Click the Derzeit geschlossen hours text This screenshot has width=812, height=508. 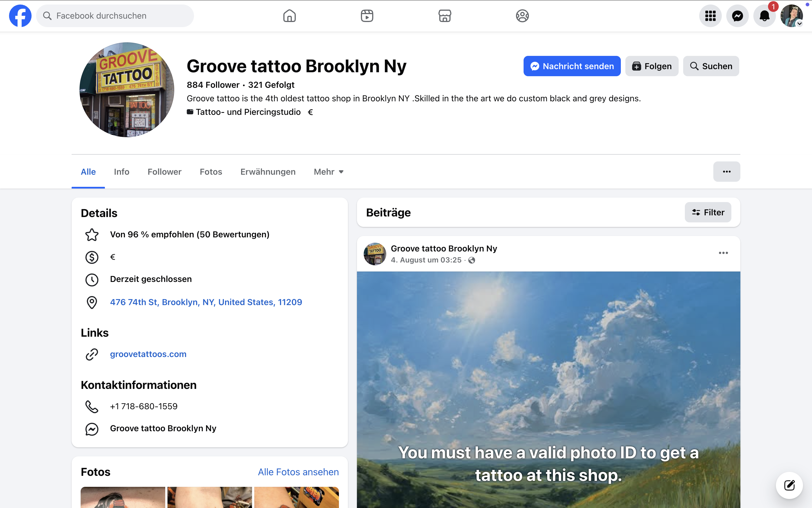151,279
